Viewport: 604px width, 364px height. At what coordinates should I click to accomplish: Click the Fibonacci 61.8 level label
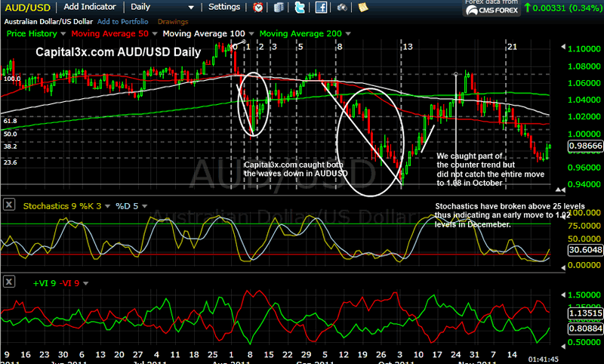(x=10, y=121)
